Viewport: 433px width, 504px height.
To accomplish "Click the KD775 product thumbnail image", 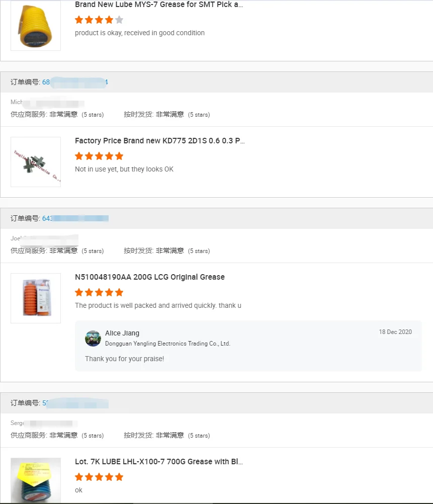I will [x=36, y=162].
